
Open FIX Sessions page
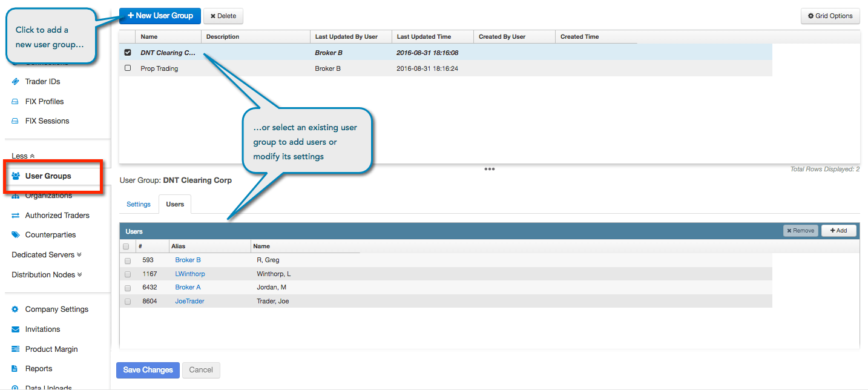click(x=47, y=121)
